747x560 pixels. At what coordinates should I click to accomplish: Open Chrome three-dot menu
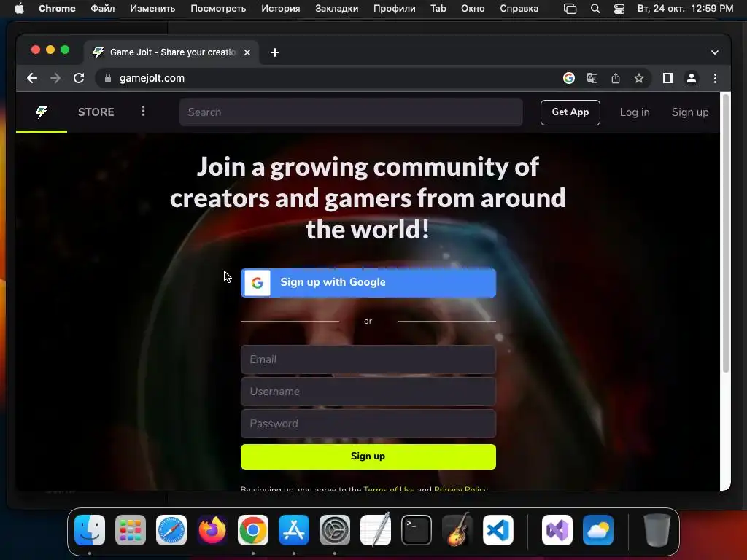(715, 78)
